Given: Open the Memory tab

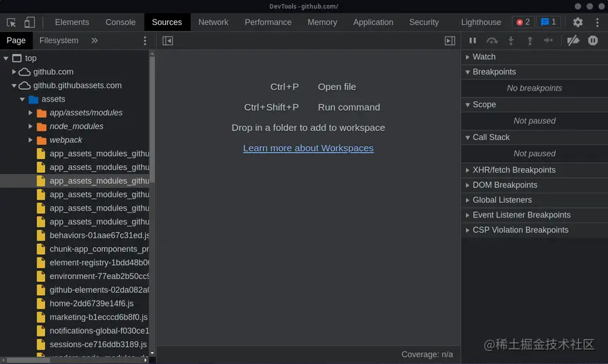Looking at the screenshot, I should click(322, 22).
